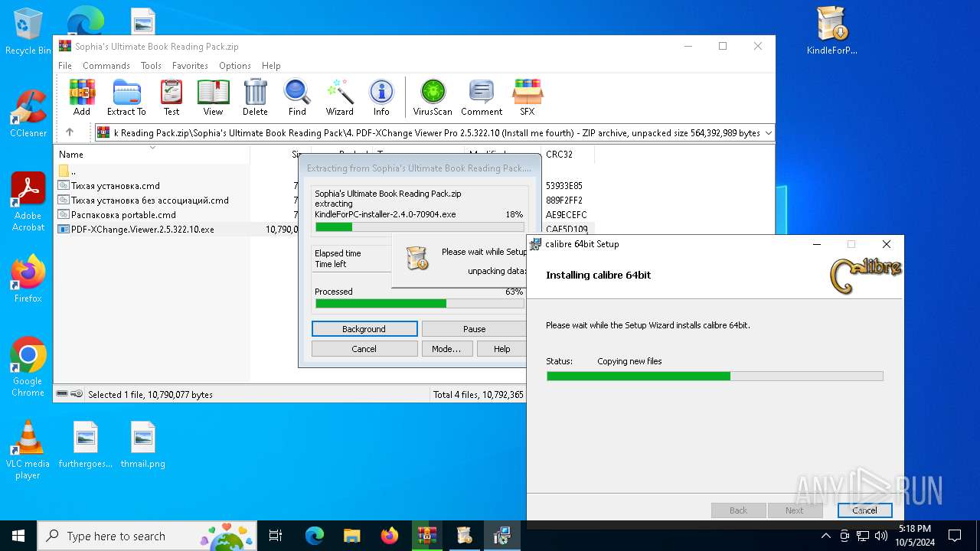Open the View toolbar icon
This screenshot has width=980, height=551.
(x=214, y=97)
